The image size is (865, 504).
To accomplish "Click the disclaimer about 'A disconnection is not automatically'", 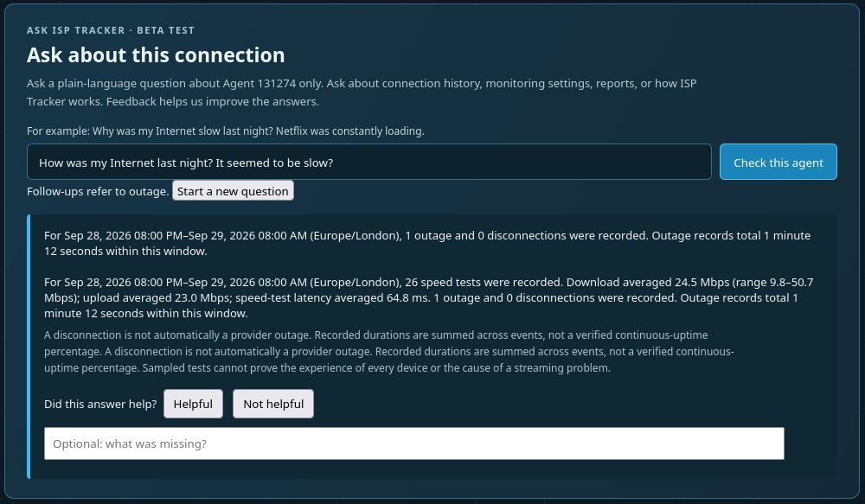I will (x=389, y=351).
